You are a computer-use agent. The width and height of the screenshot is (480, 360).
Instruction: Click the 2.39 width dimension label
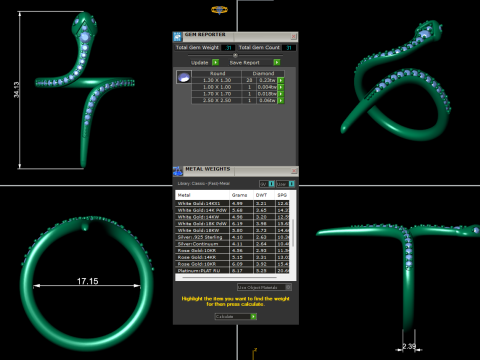pyautogui.click(x=409, y=346)
